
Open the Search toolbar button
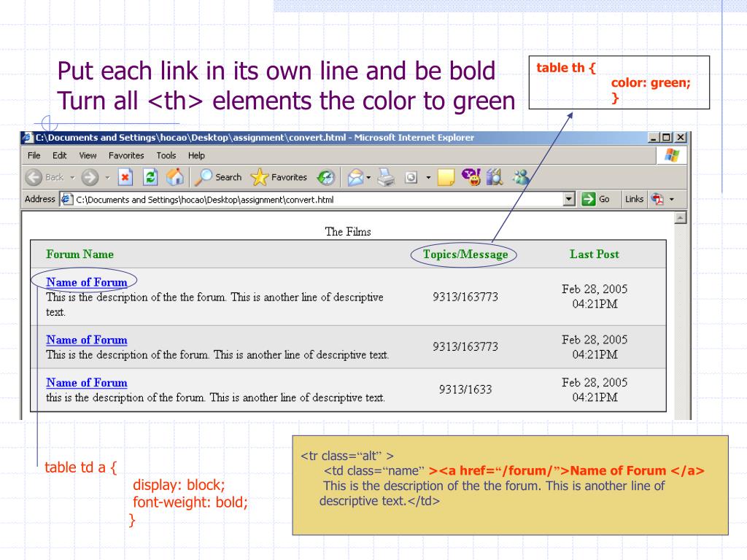[219, 177]
